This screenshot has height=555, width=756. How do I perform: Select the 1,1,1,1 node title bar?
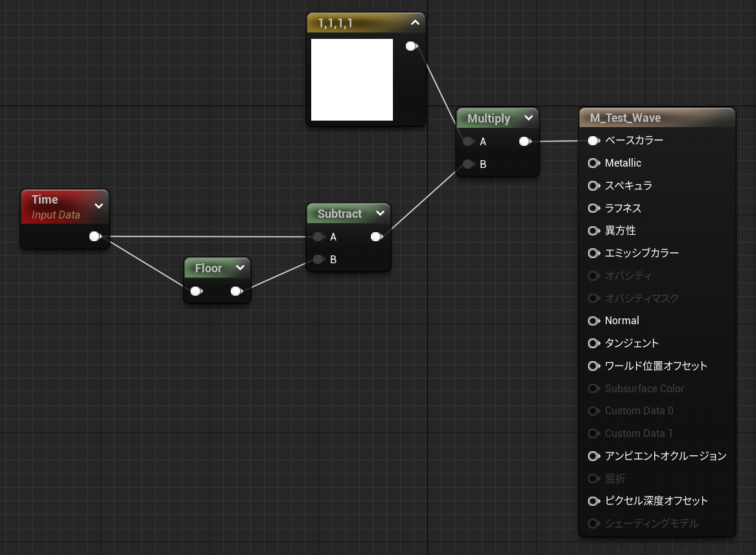pos(366,23)
